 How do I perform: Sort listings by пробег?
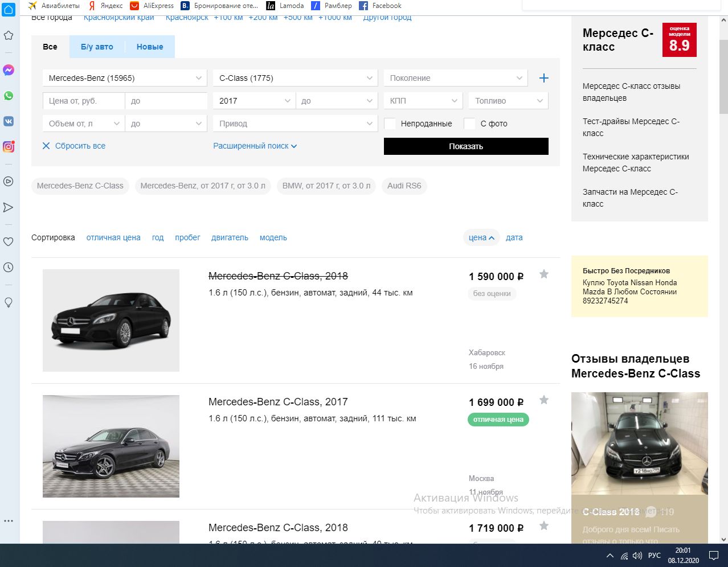pos(187,237)
